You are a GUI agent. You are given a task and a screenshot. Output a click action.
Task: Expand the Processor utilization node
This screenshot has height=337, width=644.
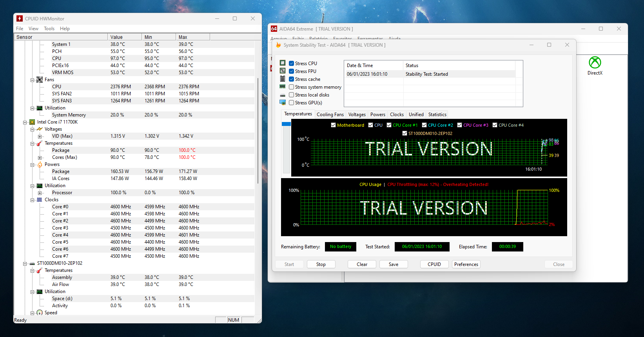coord(40,193)
